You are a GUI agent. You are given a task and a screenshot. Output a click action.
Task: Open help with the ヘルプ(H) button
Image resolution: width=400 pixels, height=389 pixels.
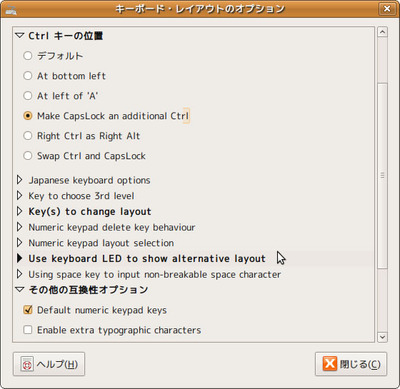[x=49, y=364]
